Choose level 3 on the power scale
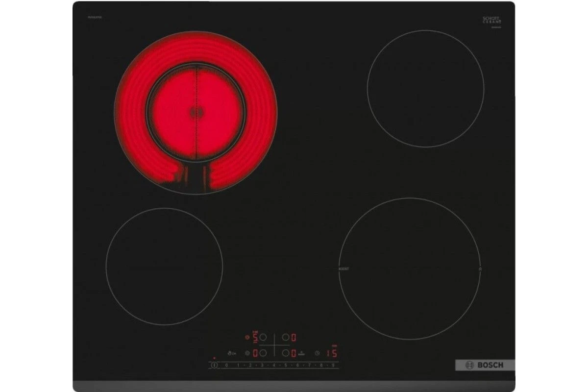The height and width of the screenshot is (392, 588). click(x=262, y=365)
